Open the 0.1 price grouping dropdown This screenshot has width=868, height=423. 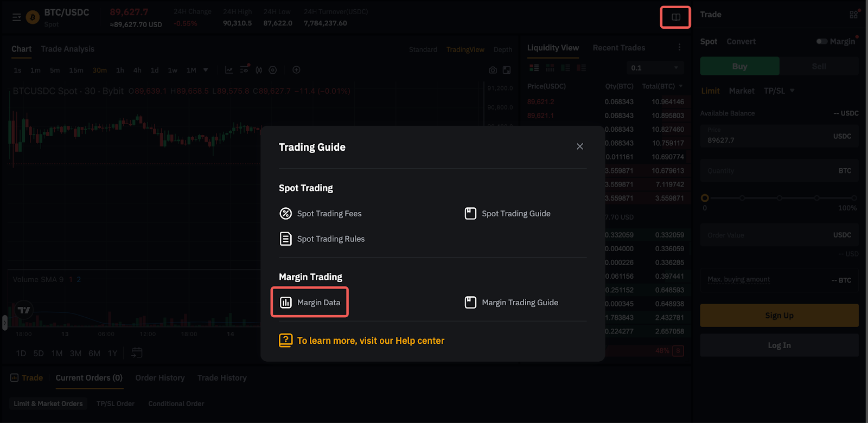(655, 68)
